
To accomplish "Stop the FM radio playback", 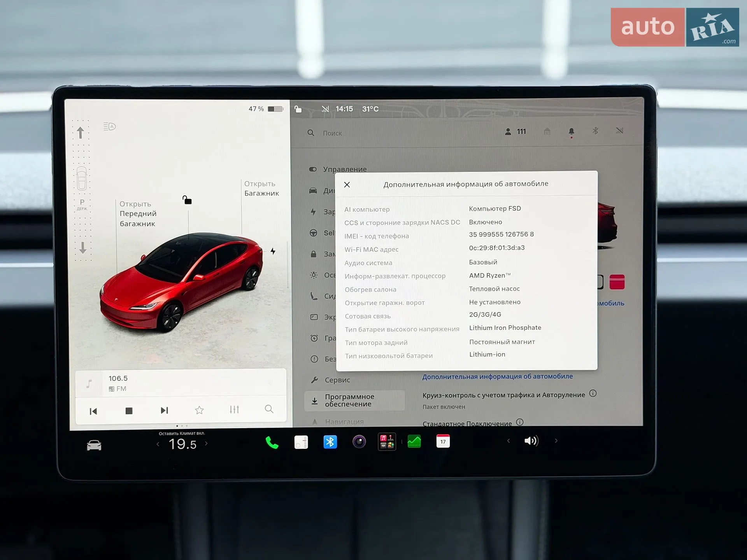I will [x=129, y=411].
